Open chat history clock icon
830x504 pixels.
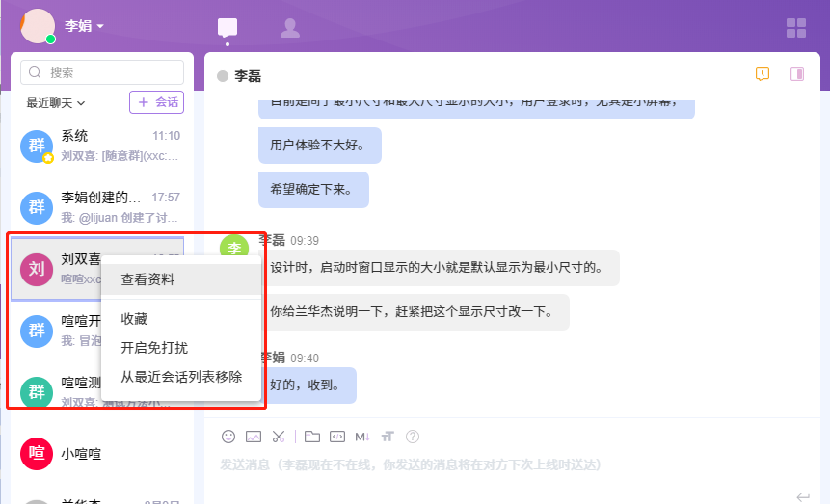pos(763,74)
